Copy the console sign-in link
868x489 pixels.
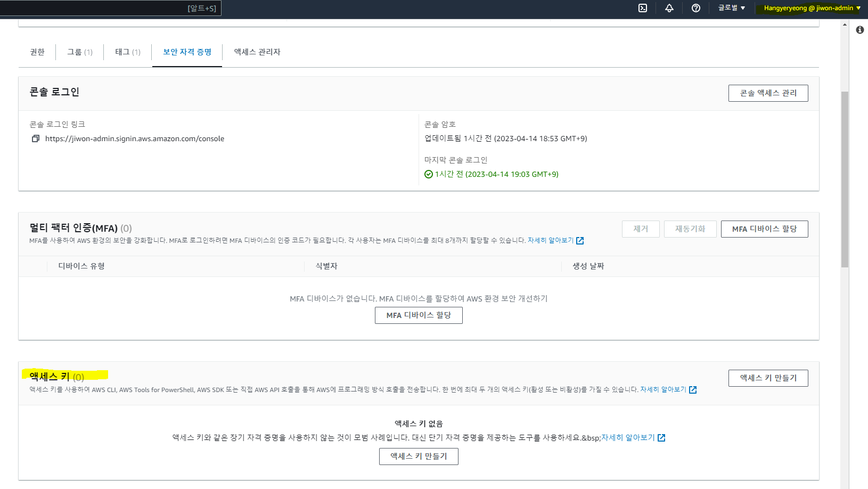click(x=36, y=138)
